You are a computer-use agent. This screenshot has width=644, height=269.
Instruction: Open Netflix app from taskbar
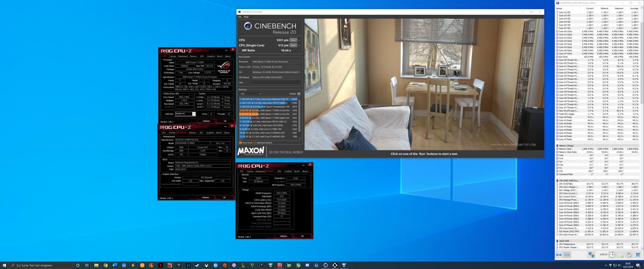click(x=160, y=265)
